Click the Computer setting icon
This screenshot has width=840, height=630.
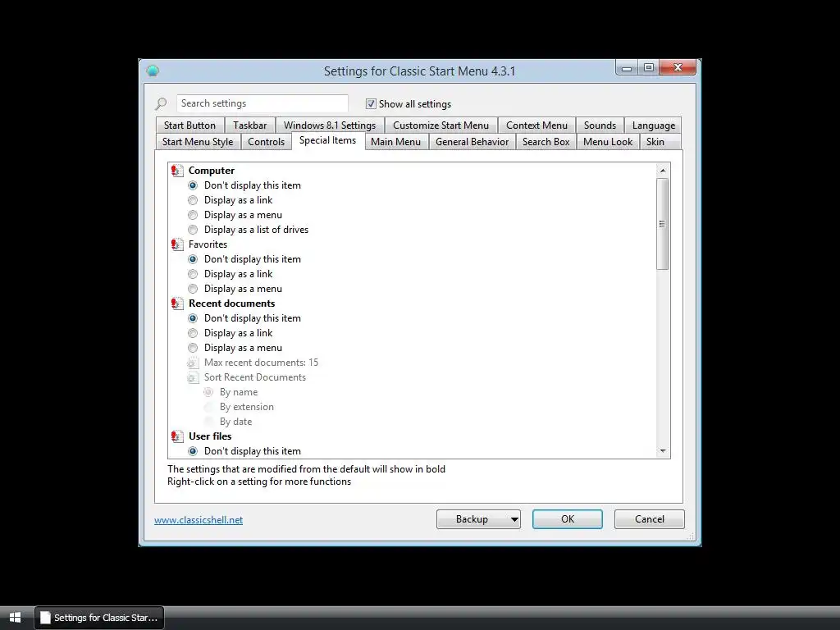pos(177,171)
